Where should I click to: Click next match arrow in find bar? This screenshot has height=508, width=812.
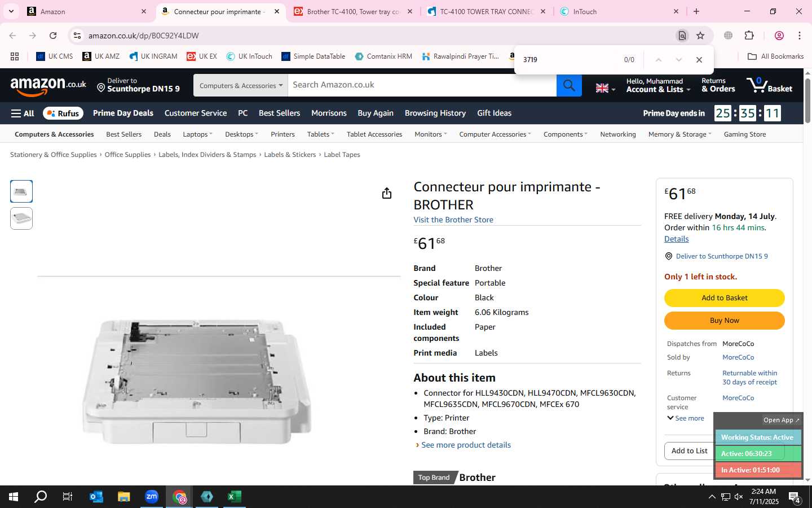click(679, 60)
